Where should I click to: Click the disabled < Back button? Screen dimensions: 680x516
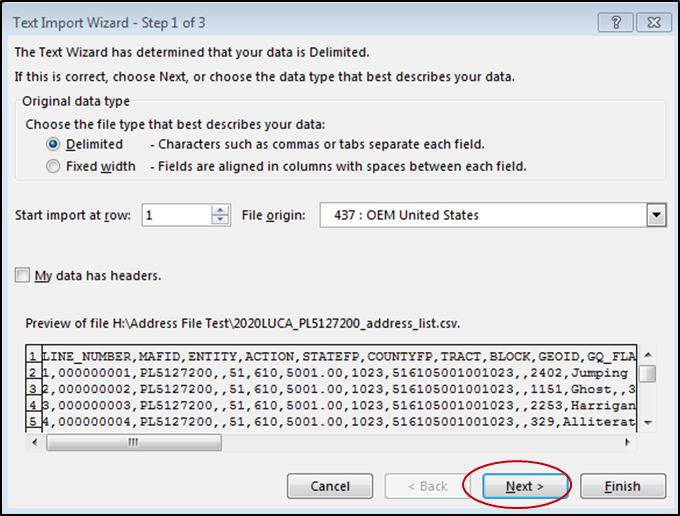[428, 486]
